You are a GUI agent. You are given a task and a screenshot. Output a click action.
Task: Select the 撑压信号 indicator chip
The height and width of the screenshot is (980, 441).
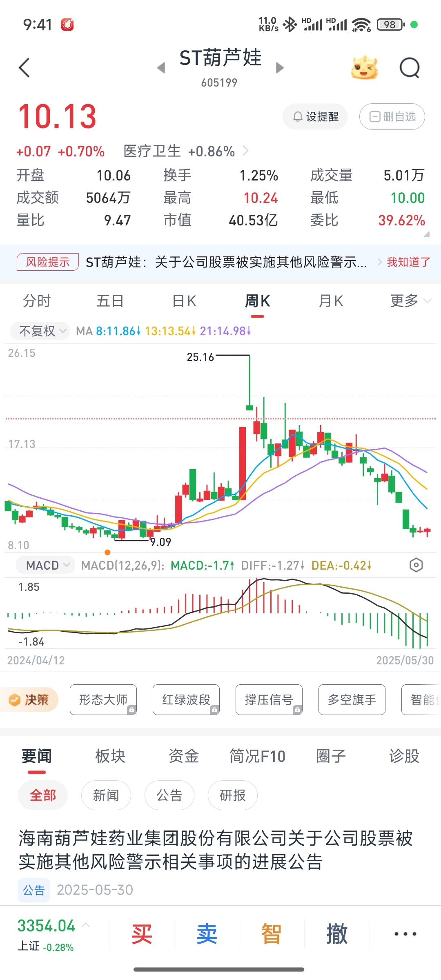pyautogui.click(x=269, y=700)
